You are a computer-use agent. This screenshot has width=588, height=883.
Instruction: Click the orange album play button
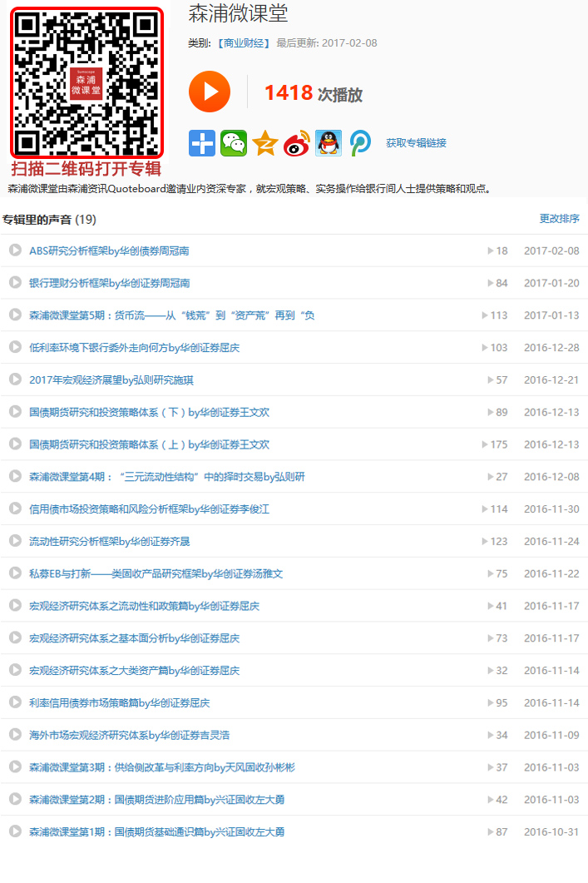(x=210, y=92)
